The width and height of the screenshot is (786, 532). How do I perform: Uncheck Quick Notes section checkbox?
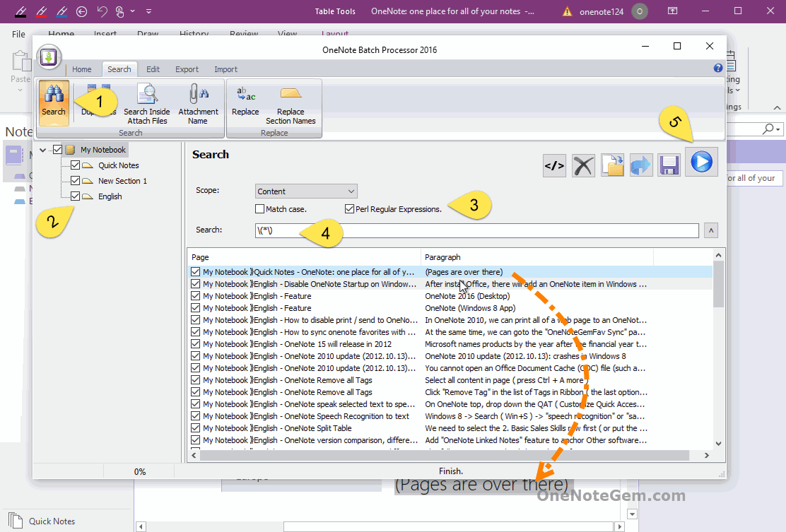[75, 165]
